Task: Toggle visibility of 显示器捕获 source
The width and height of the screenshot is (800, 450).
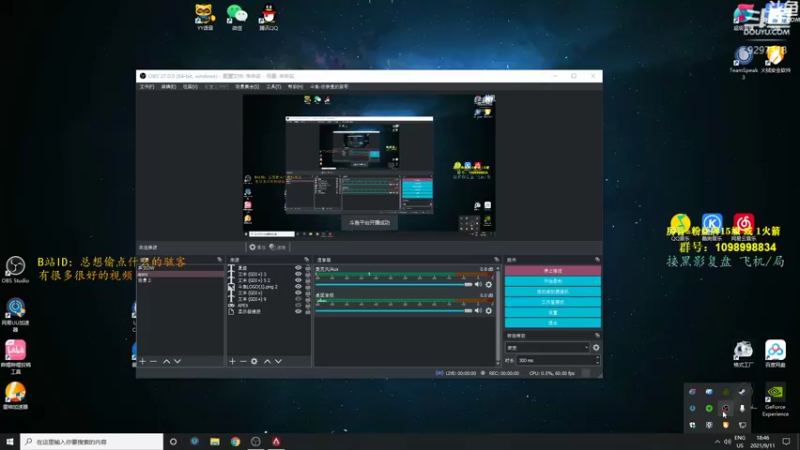Action: pyautogui.click(x=298, y=311)
